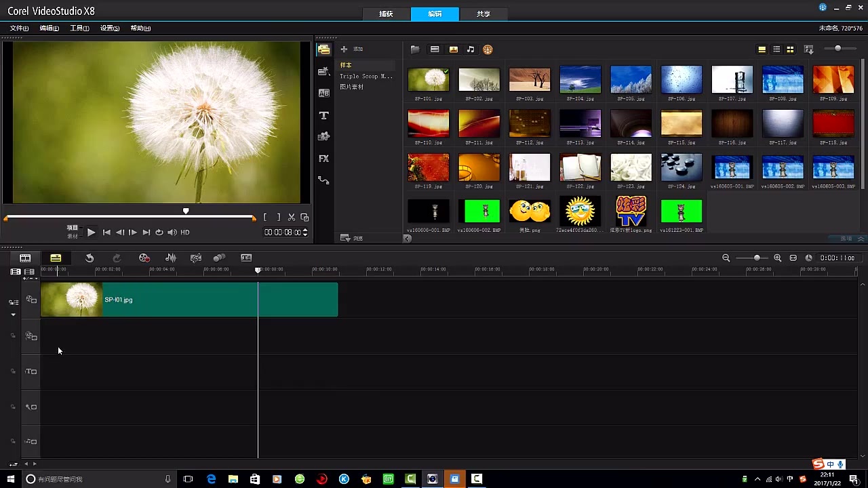Open the Path library icon
The height and width of the screenshot is (488, 868).
323,180
